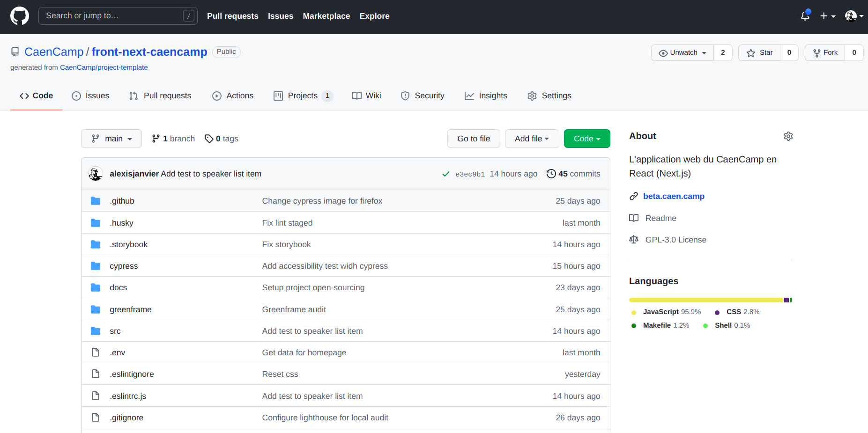Open the Add file dropdown
This screenshot has height=433, width=868.
(532, 139)
